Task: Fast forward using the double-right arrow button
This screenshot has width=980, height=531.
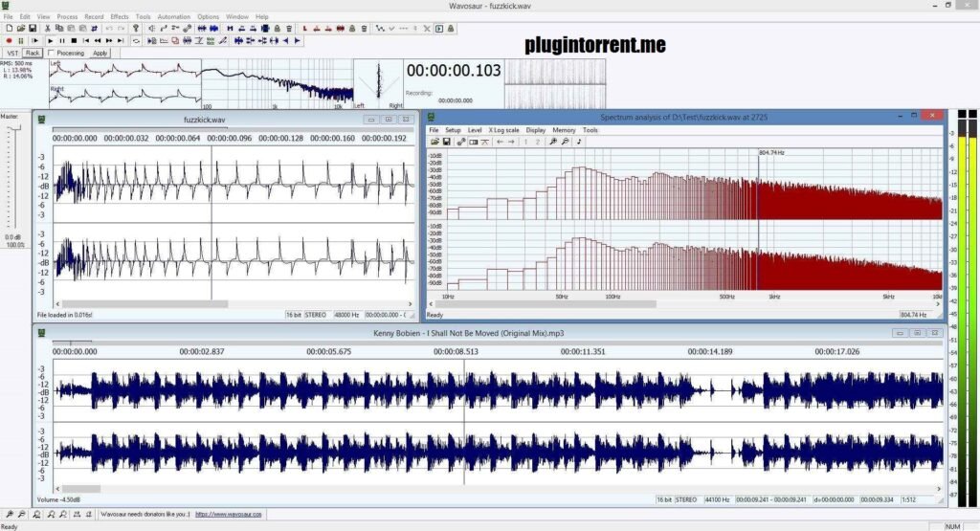Action: (x=109, y=40)
